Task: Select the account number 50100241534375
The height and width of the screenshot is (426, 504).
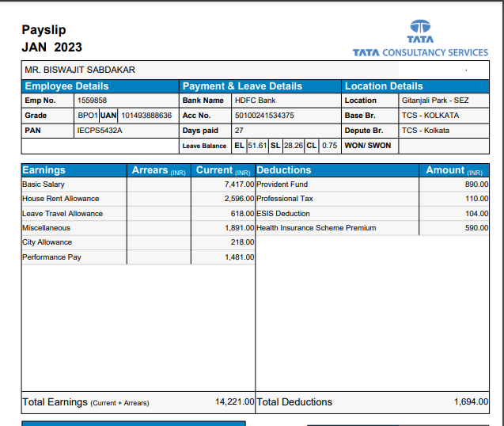Action: 264,116
